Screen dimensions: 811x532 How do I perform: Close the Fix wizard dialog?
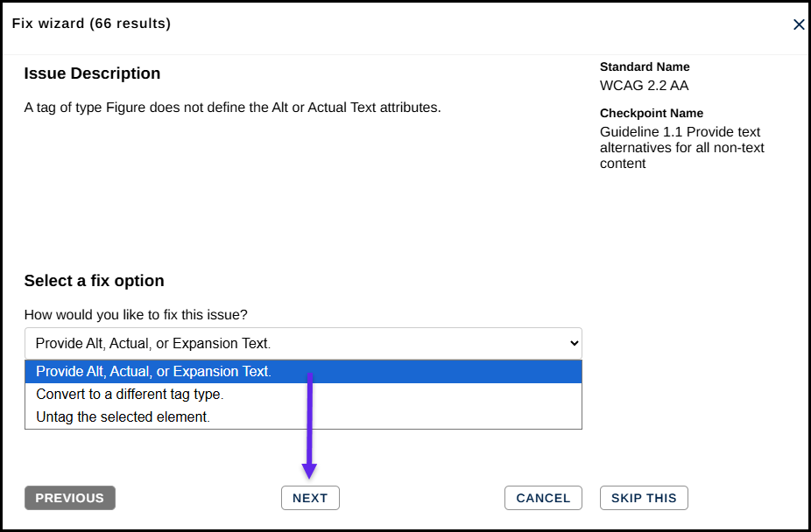(x=799, y=24)
